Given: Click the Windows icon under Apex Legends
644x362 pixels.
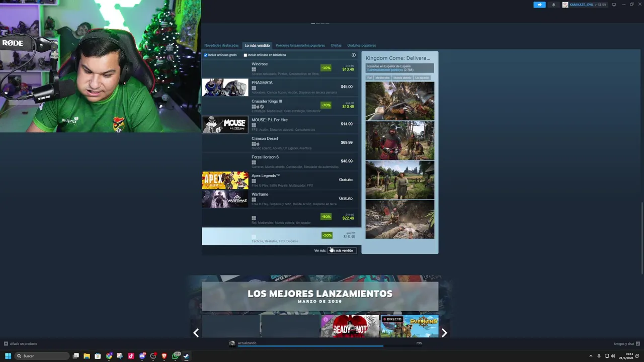Looking at the screenshot, I should (x=254, y=181).
